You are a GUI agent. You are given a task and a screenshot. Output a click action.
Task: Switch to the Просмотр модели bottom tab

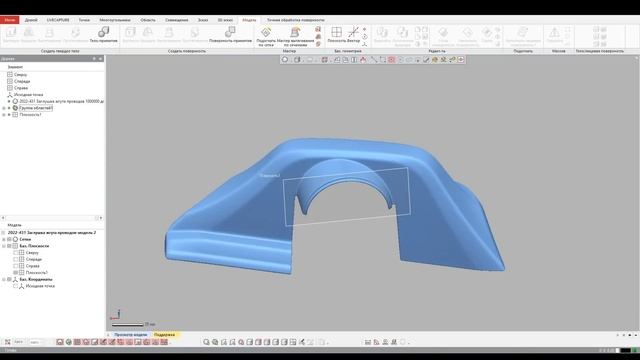tap(130, 335)
